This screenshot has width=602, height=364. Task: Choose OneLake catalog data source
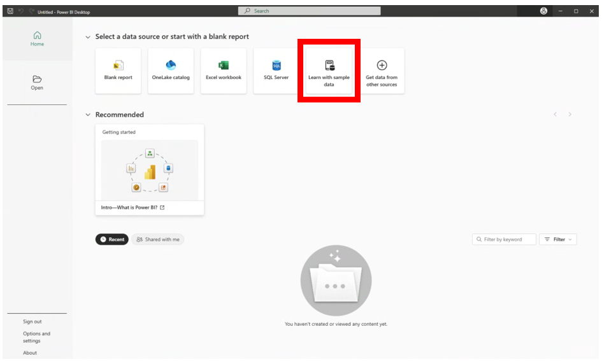(171, 71)
